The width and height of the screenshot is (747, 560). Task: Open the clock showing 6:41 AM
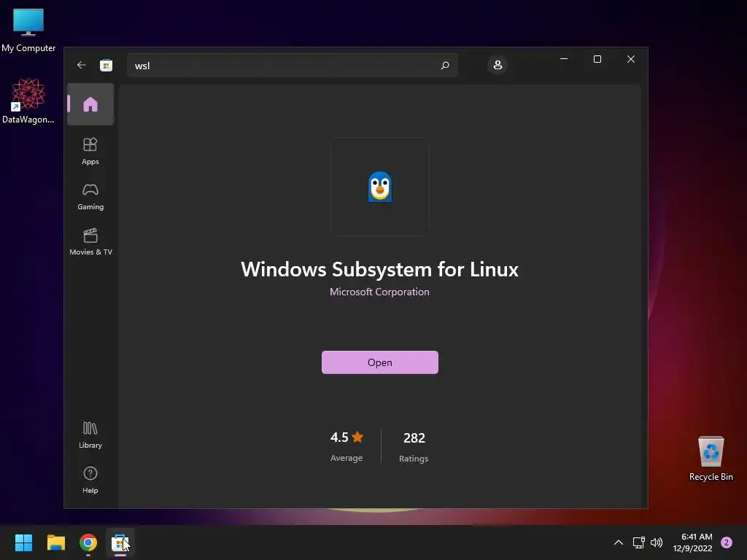[x=692, y=542]
